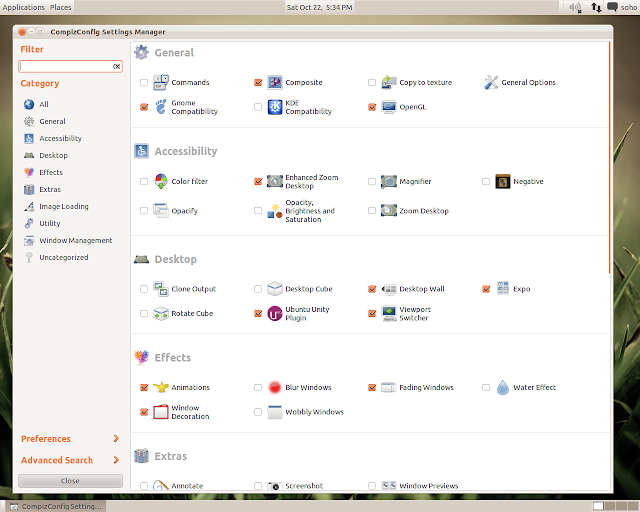The height and width of the screenshot is (512, 640).
Task: Open Gnome Compatibility footprint icon
Action: click(x=161, y=107)
